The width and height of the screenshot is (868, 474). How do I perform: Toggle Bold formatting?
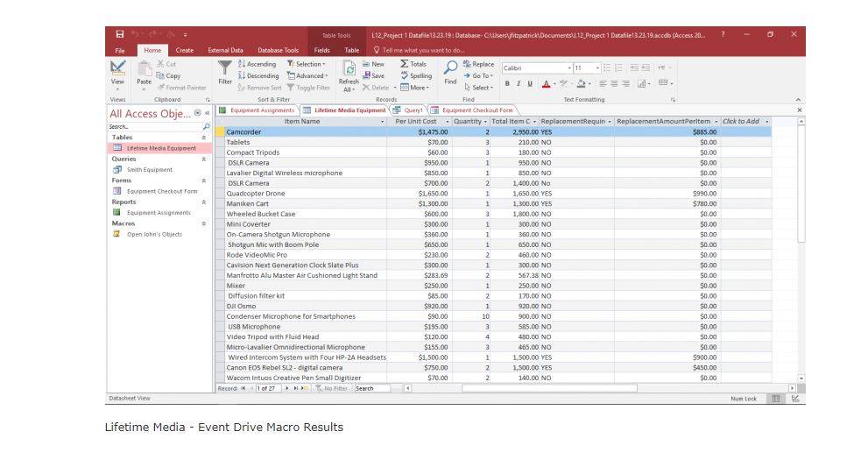(507, 83)
